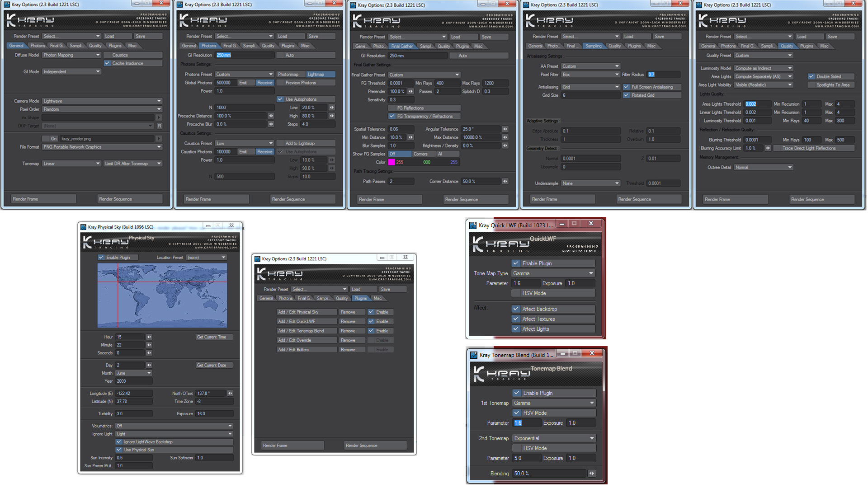Open the Camera Mode Lightwave dropdown
868x488 pixels.
click(x=102, y=101)
